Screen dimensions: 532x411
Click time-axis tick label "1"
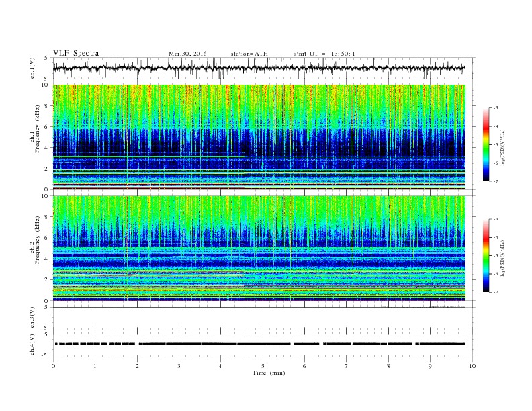95,366
